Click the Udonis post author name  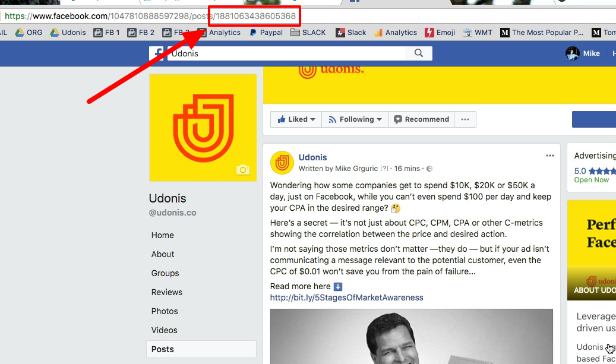tap(312, 157)
